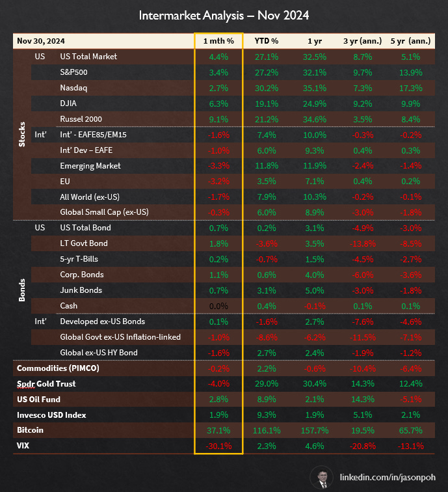Viewport: 448px width, 492px height.
Task: Click Spdr Gold Trust's YTD value 29.0%
Action: coord(267,384)
